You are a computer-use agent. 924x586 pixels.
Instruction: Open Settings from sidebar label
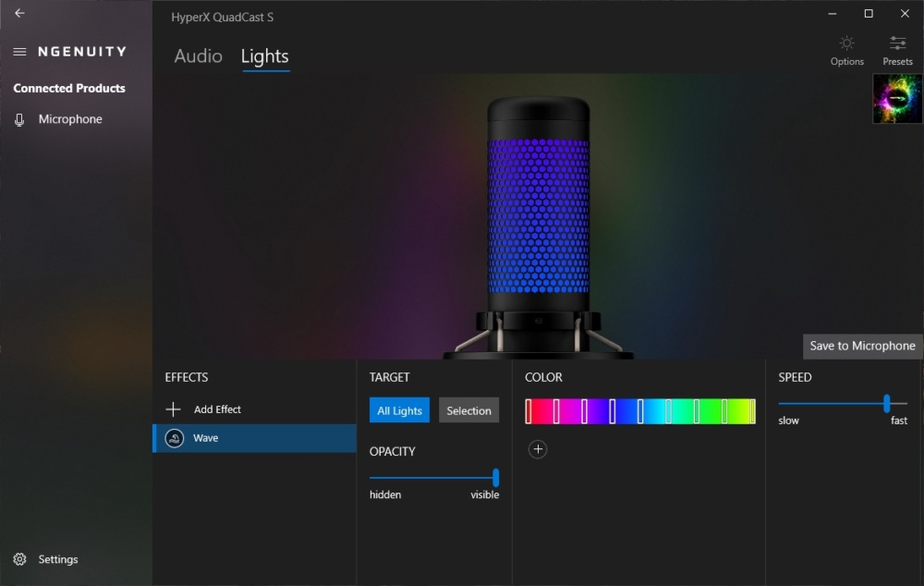click(x=57, y=559)
